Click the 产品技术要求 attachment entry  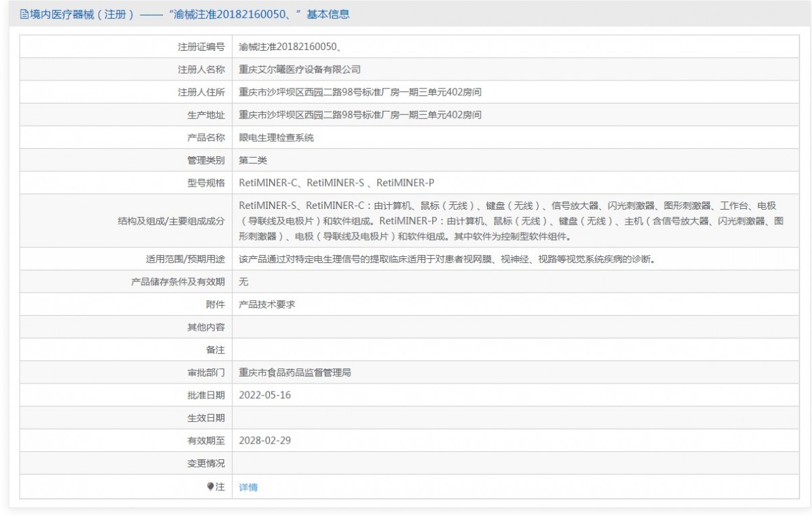pyautogui.click(x=267, y=304)
